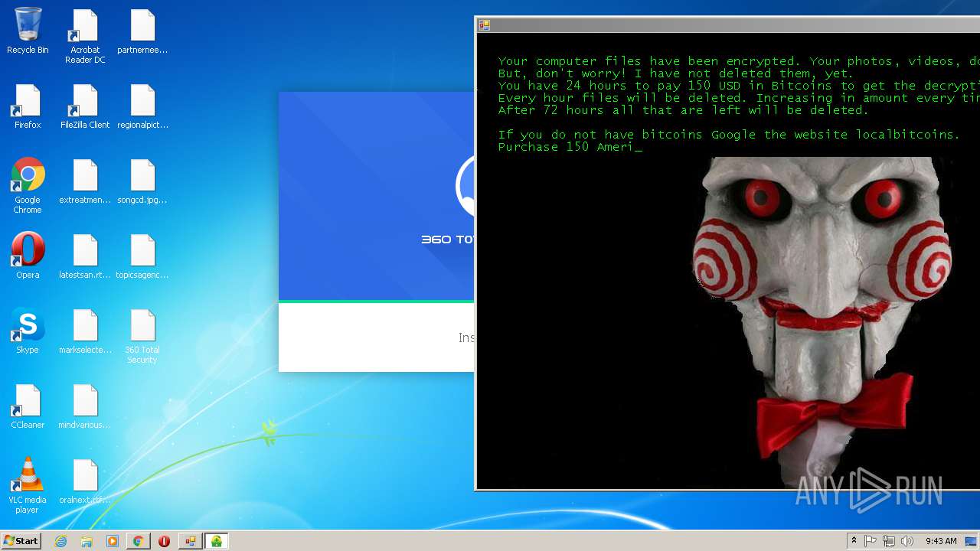The width and height of the screenshot is (980, 551).
Task: Select the Opera desktop shortcut
Action: (28, 256)
